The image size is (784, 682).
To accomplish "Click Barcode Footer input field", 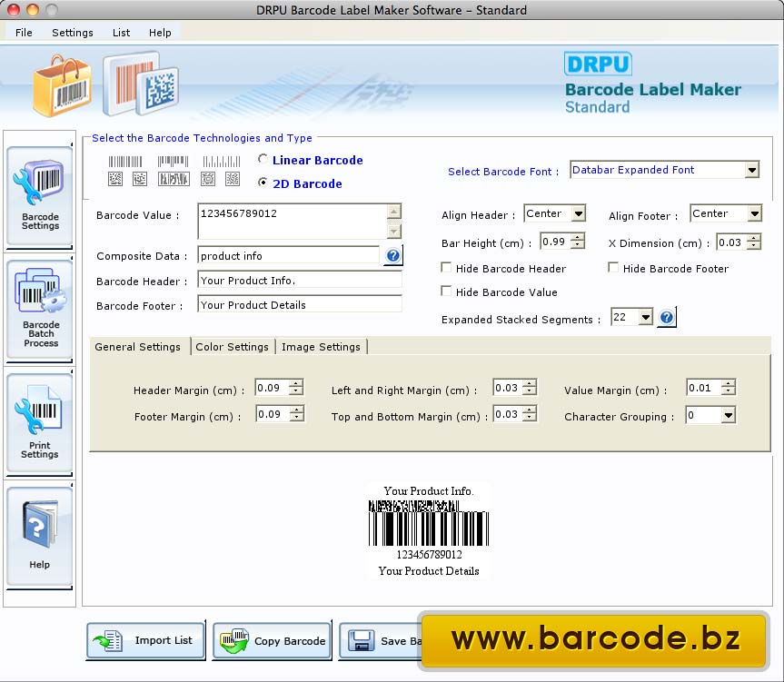I will coord(300,305).
